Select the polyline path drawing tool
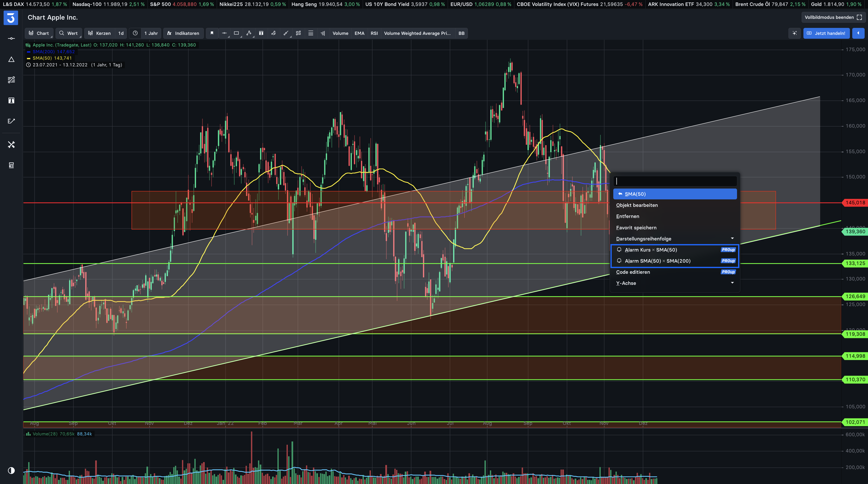The image size is (868, 484). point(249,33)
